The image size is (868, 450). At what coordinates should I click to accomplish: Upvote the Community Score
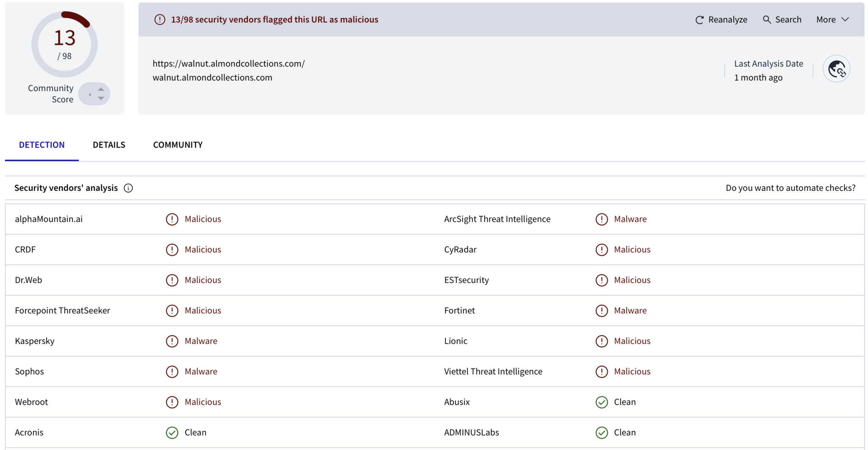(x=101, y=89)
